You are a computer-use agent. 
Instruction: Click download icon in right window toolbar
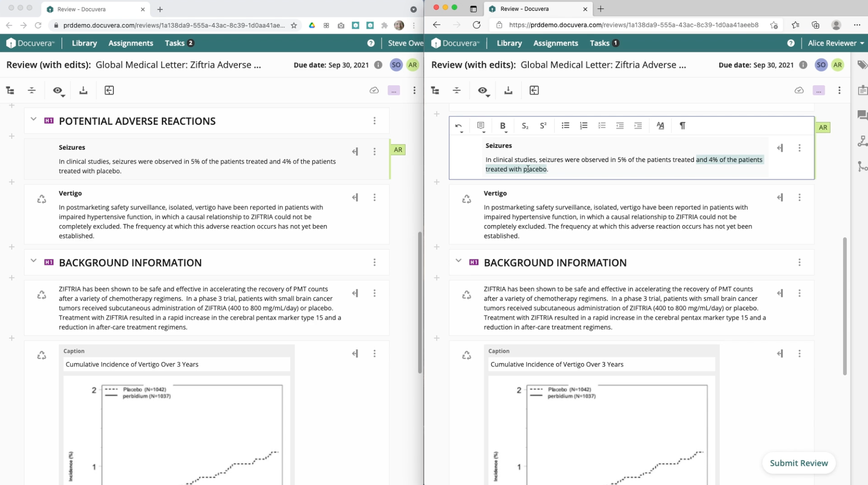coord(508,90)
